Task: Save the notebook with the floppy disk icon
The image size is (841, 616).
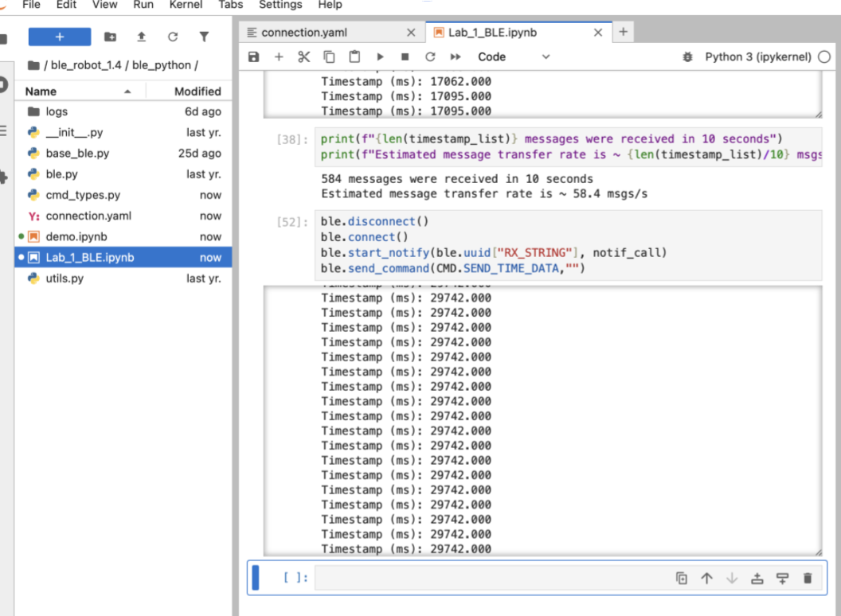Action: click(253, 57)
